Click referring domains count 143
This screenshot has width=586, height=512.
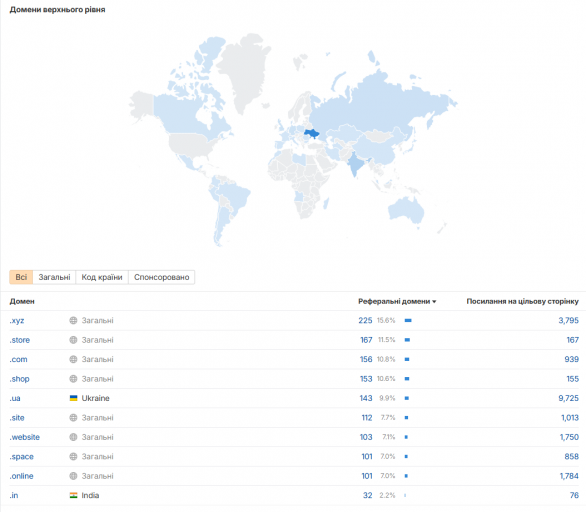tap(366, 398)
